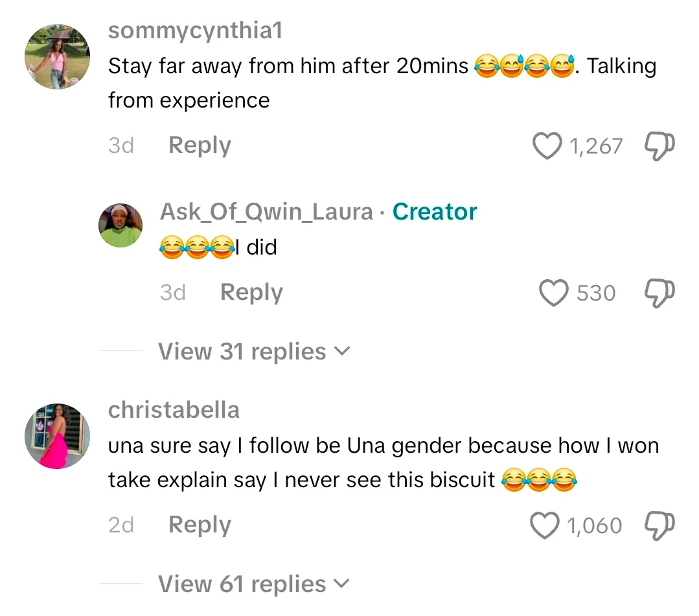The image size is (699, 616).
Task: Open Ask_Of_Qwin_Laura's profile avatar
Action: tap(120, 225)
